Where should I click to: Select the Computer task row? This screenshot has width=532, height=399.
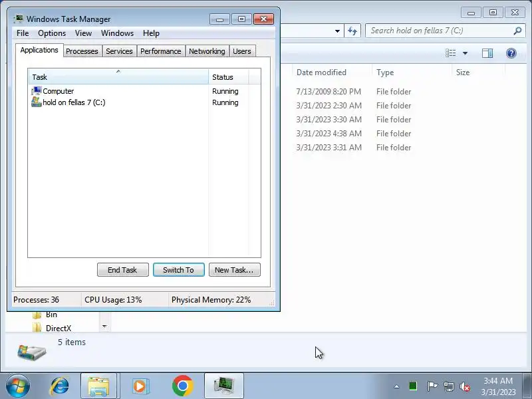point(144,91)
